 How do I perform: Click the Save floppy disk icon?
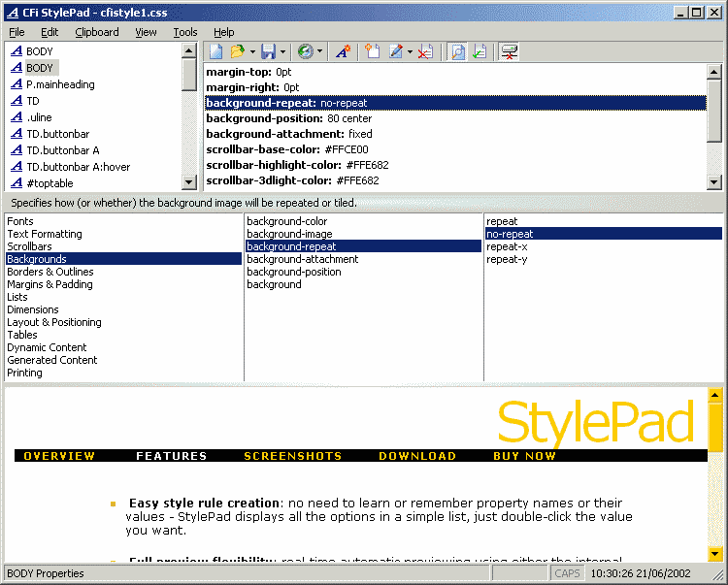[x=268, y=51]
